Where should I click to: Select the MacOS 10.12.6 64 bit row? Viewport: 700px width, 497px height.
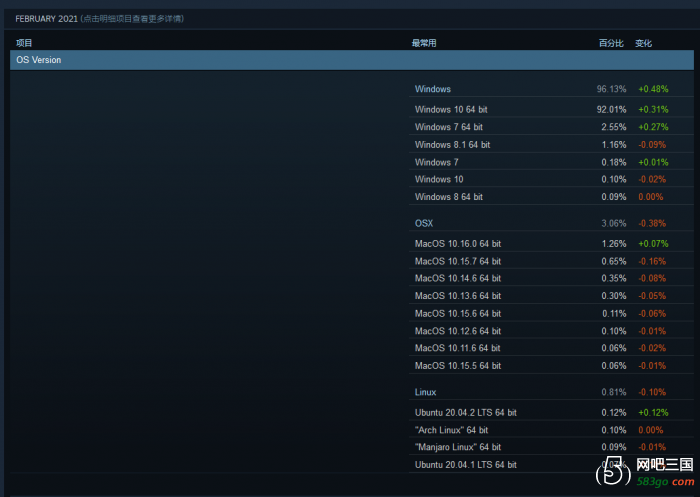(x=551, y=331)
